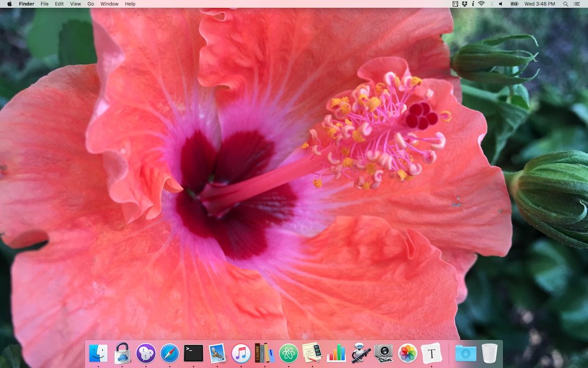Viewport: 588px width, 368px height.
Task: Open the Mail stamp icon in Dock
Action: tap(217, 353)
